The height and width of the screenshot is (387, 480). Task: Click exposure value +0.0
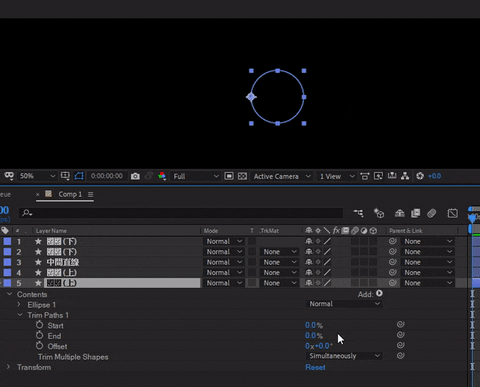coord(434,176)
